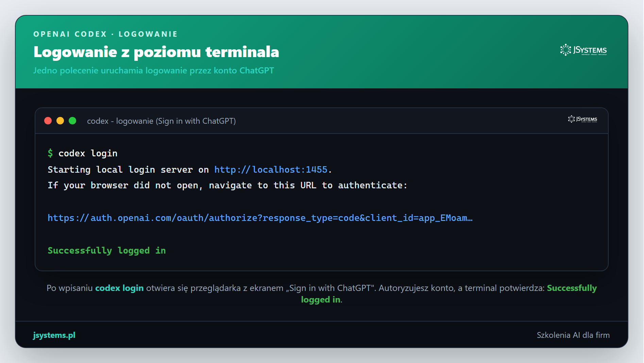Click 'Successfully logged in' terminal output
644x363 pixels.
point(107,250)
